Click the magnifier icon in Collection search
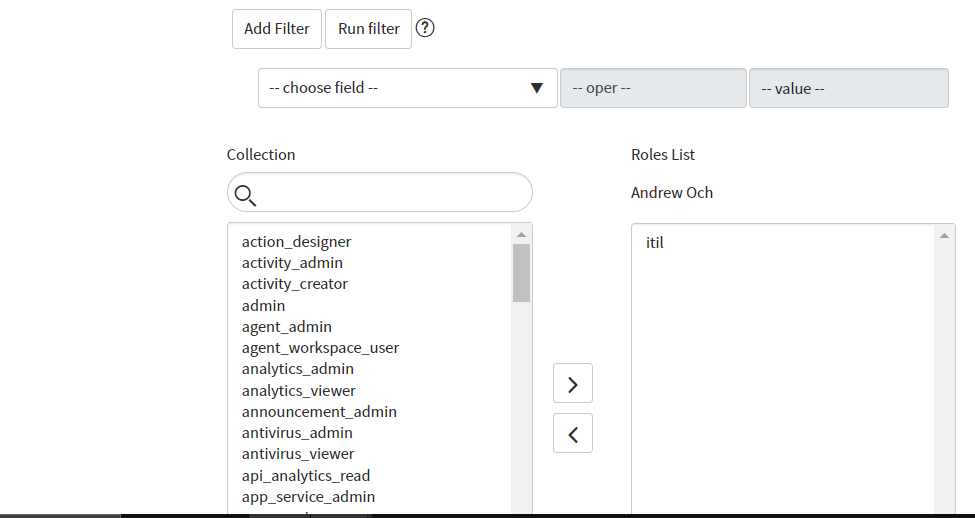 click(x=245, y=195)
